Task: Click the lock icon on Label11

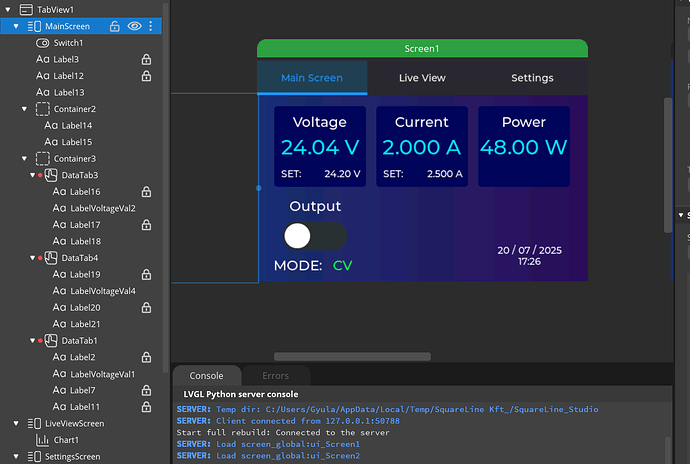Action: (x=147, y=407)
